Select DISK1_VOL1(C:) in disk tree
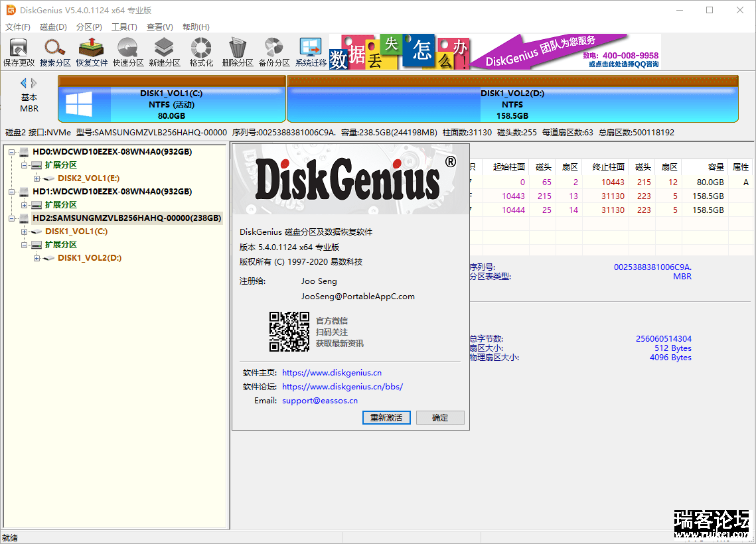Image resolution: width=756 pixels, height=544 pixels. [76, 232]
